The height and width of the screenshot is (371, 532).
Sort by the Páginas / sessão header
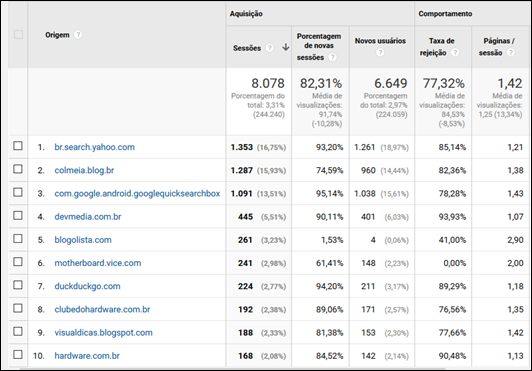point(497,47)
